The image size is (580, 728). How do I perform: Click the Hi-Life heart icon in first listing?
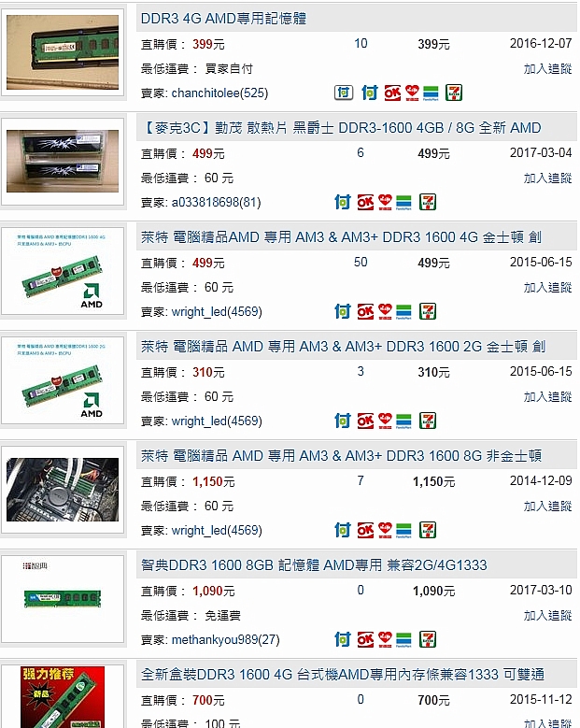[x=412, y=93]
